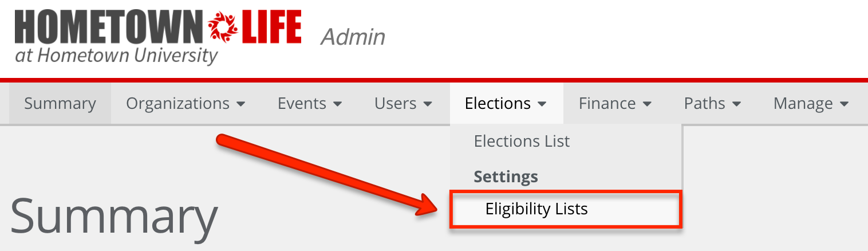Viewport: 868px width, 251px height.
Task: Click the caret arrow beside Finance
Action: point(647,104)
